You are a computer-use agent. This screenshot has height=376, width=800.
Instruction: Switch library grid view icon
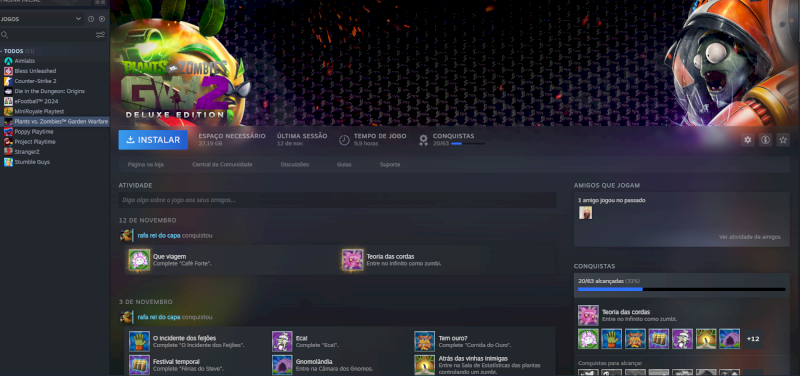[100, 2]
